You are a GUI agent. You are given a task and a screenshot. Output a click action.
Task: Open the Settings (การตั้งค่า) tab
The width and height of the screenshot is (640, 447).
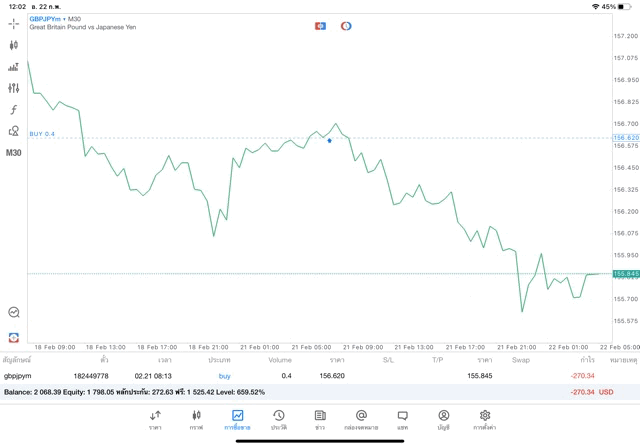pyautogui.click(x=484, y=420)
